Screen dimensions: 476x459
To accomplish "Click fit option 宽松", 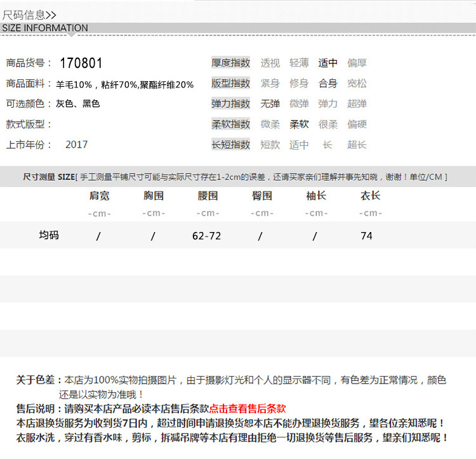I will (357, 84).
